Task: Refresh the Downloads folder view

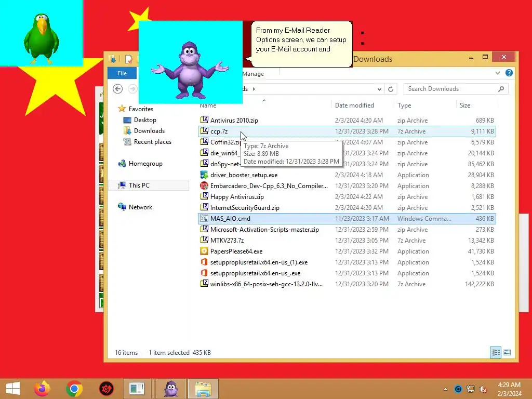Action: (391, 89)
